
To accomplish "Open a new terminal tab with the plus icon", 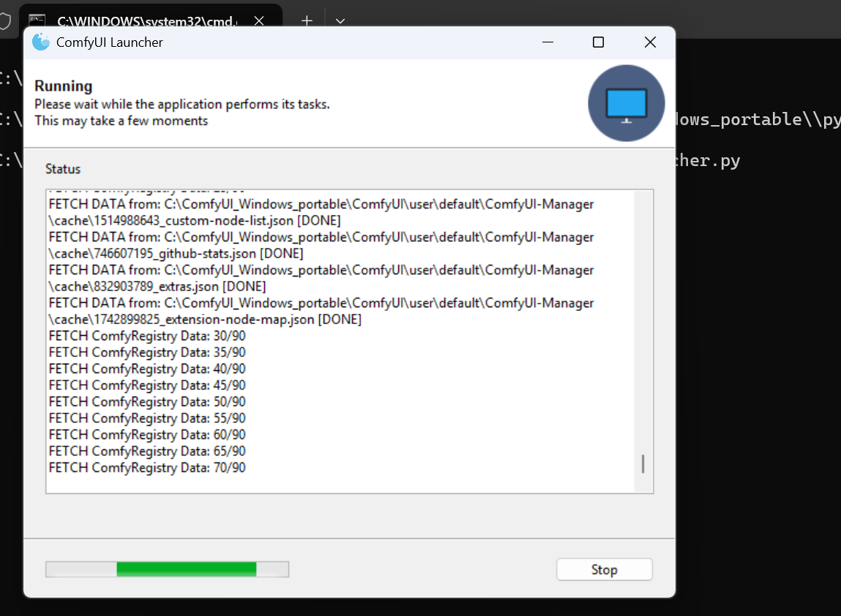I will pyautogui.click(x=307, y=20).
